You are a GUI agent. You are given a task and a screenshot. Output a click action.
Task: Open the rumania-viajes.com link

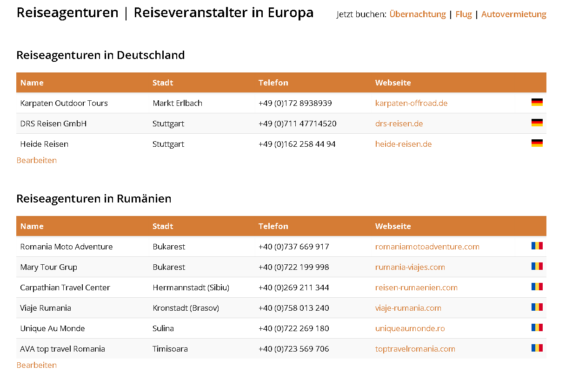[410, 267]
